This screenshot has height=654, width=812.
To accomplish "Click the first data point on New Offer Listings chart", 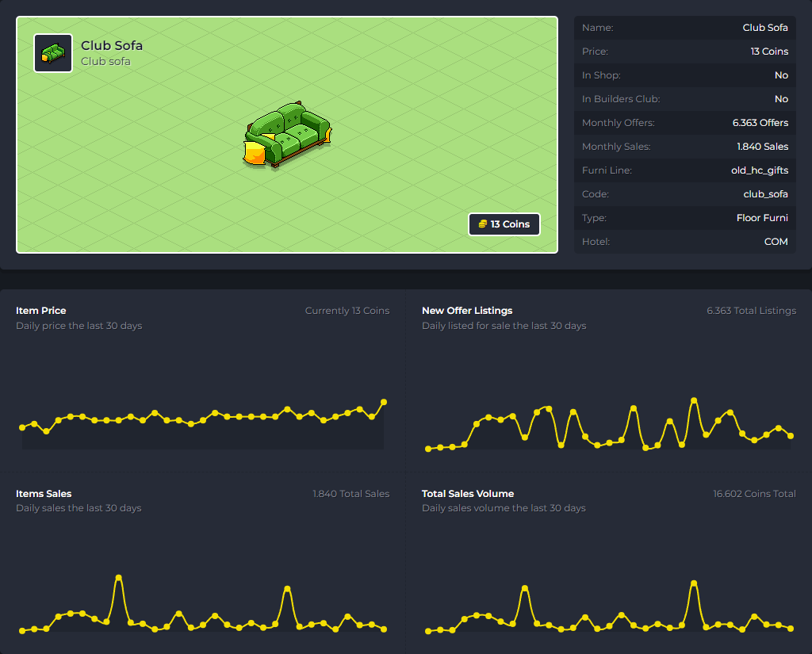I will [428, 449].
